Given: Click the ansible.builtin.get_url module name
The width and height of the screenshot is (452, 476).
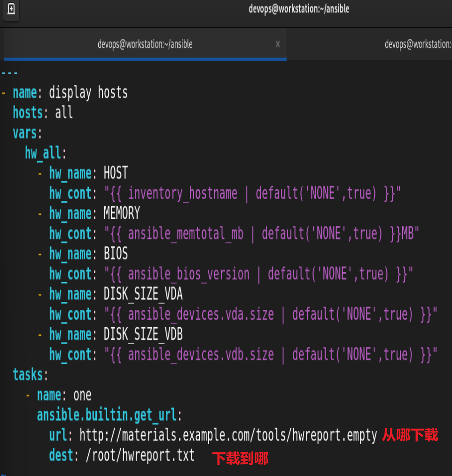Looking at the screenshot, I should (x=109, y=415).
